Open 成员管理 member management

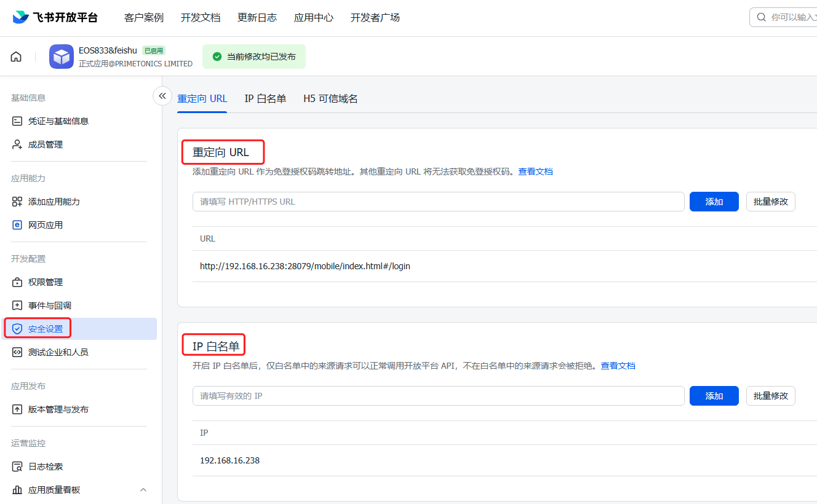45,144
